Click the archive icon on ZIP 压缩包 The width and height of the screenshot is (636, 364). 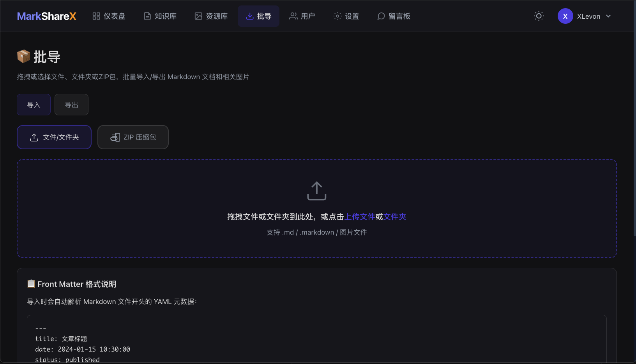pos(115,137)
